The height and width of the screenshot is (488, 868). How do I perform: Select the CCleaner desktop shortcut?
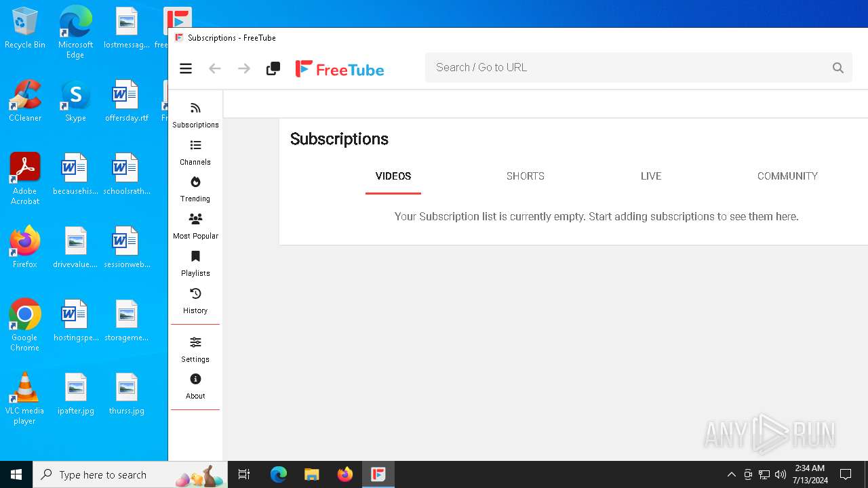coord(25,102)
